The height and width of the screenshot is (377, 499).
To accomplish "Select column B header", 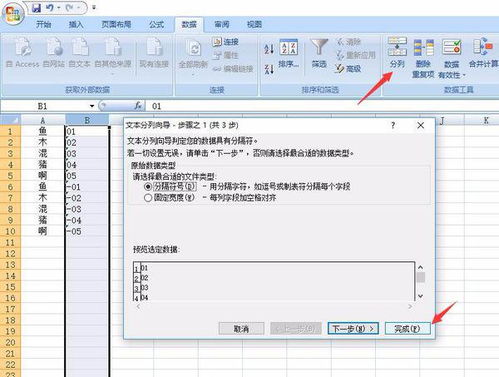I will [x=87, y=120].
